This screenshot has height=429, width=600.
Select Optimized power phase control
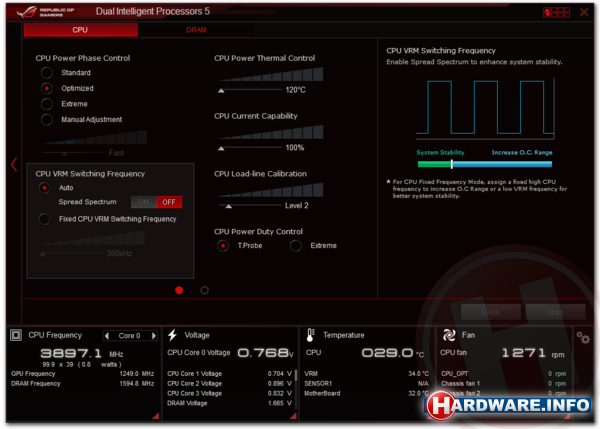pyautogui.click(x=47, y=88)
